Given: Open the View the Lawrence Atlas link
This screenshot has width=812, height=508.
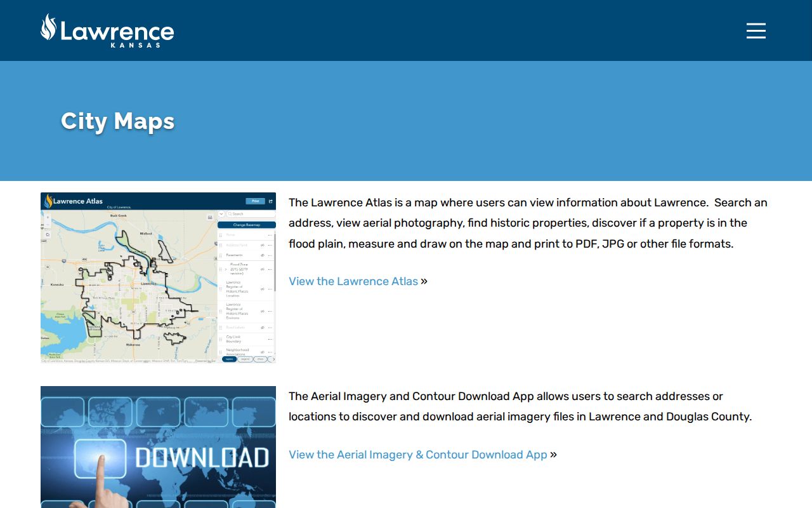Looking at the screenshot, I should click(353, 281).
